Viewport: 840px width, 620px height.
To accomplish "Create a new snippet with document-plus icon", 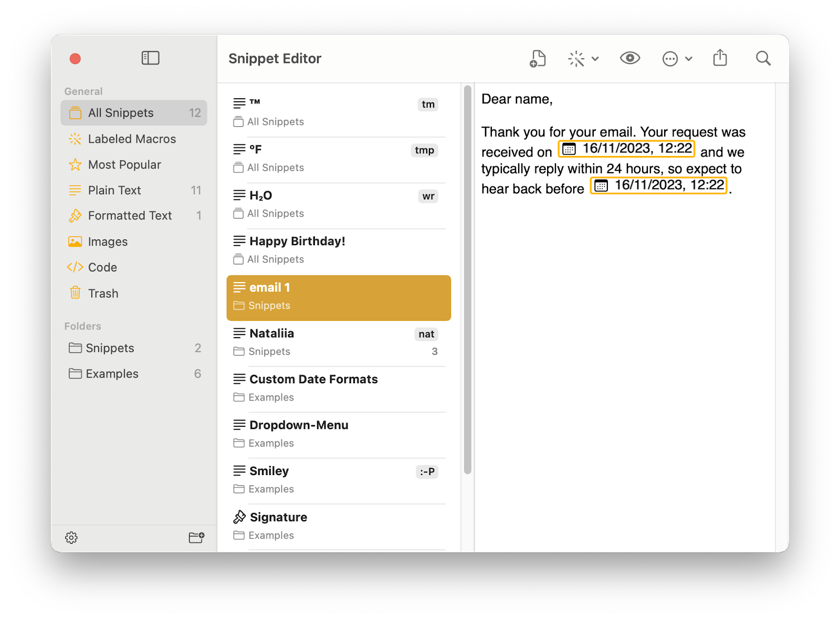I will point(538,59).
